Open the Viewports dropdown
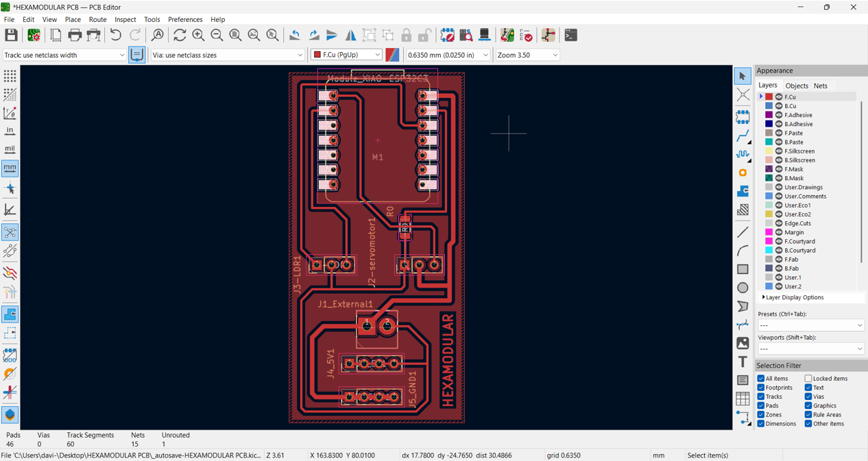Image resolution: width=868 pixels, height=461 pixels. pos(810,349)
